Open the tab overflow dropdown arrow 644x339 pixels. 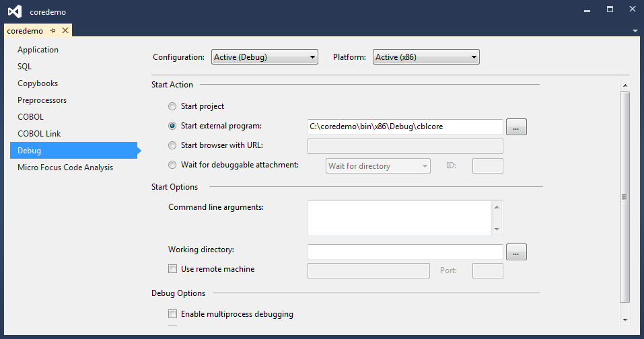[635, 31]
